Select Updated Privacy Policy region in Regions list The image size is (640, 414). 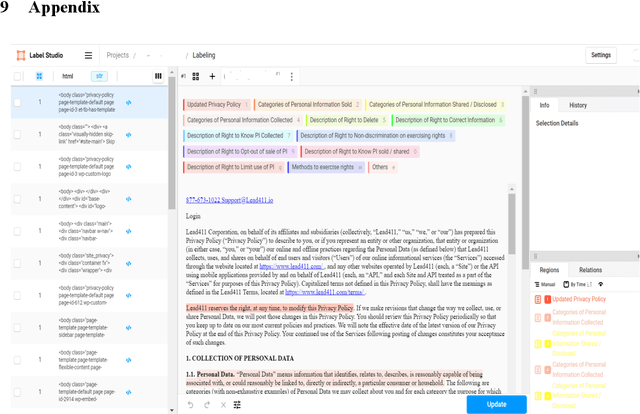[x=579, y=299]
